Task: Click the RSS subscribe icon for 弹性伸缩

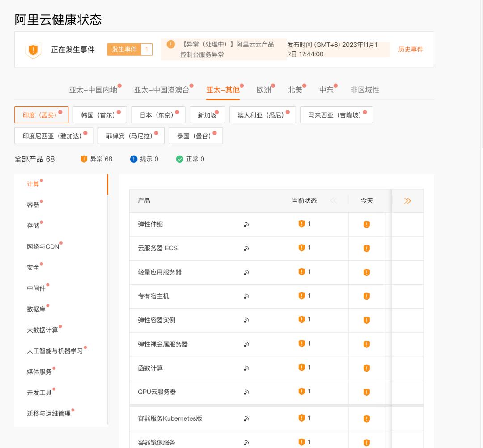Action: pos(246,224)
